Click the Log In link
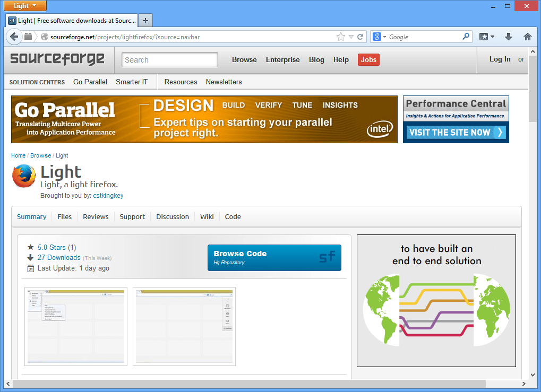The width and height of the screenshot is (541, 392). click(500, 59)
